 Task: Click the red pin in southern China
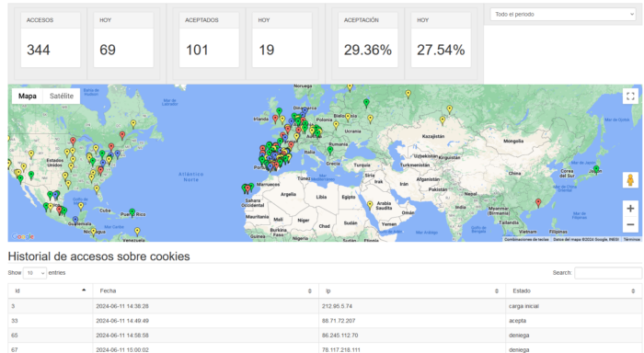point(538,202)
